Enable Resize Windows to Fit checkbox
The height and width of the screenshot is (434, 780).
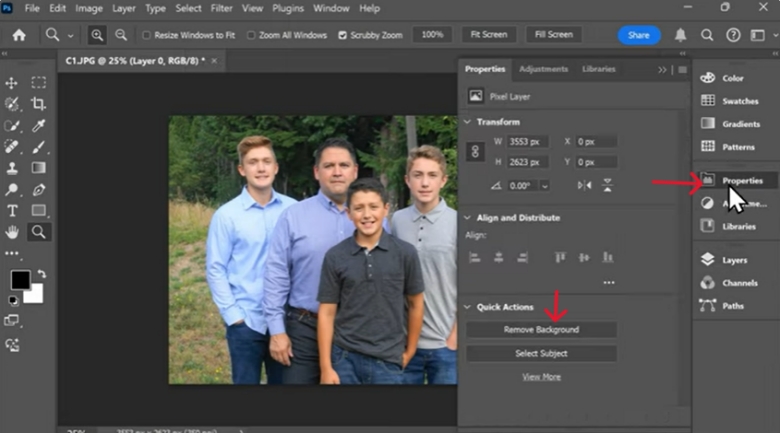147,35
